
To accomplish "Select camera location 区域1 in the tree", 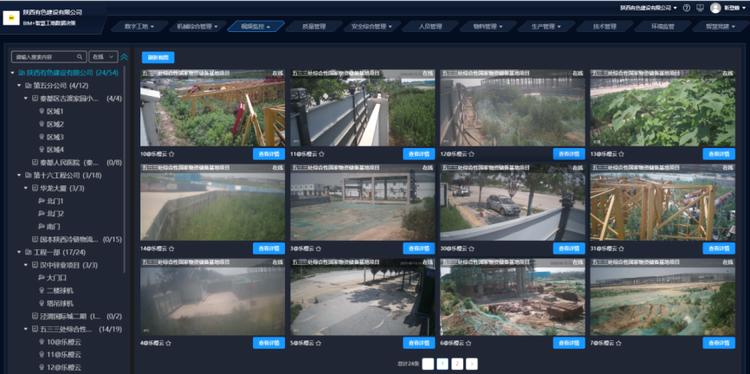I will [x=55, y=111].
